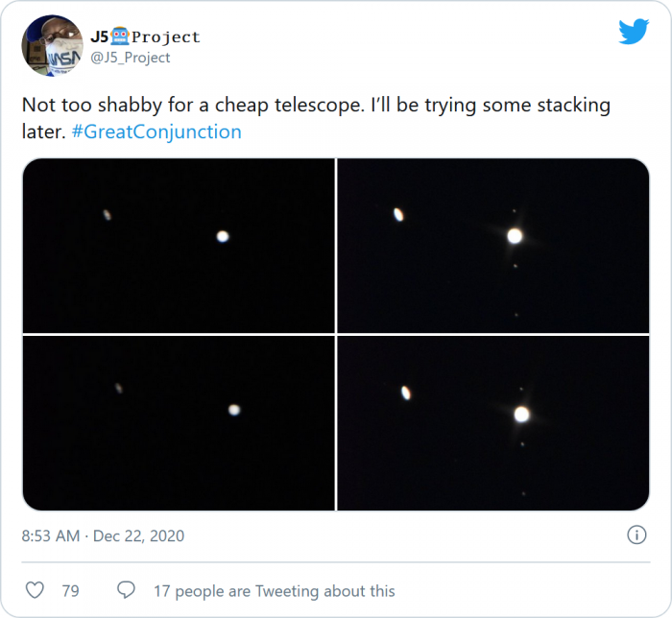
Task: Visit the @J5_Project handle link
Action: point(131,58)
